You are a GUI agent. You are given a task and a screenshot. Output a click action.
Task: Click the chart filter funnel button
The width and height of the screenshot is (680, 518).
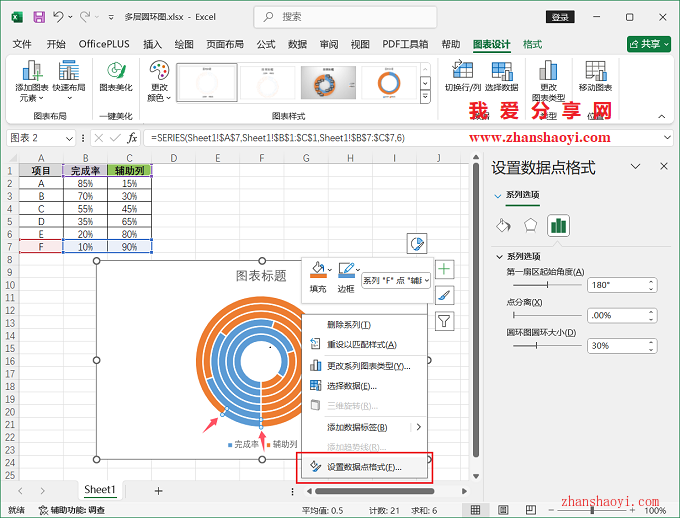point(445,321)
